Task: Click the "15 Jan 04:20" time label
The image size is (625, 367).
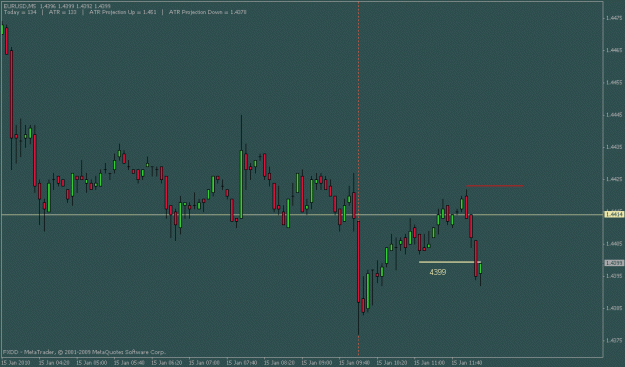Action: click(54, 363)
